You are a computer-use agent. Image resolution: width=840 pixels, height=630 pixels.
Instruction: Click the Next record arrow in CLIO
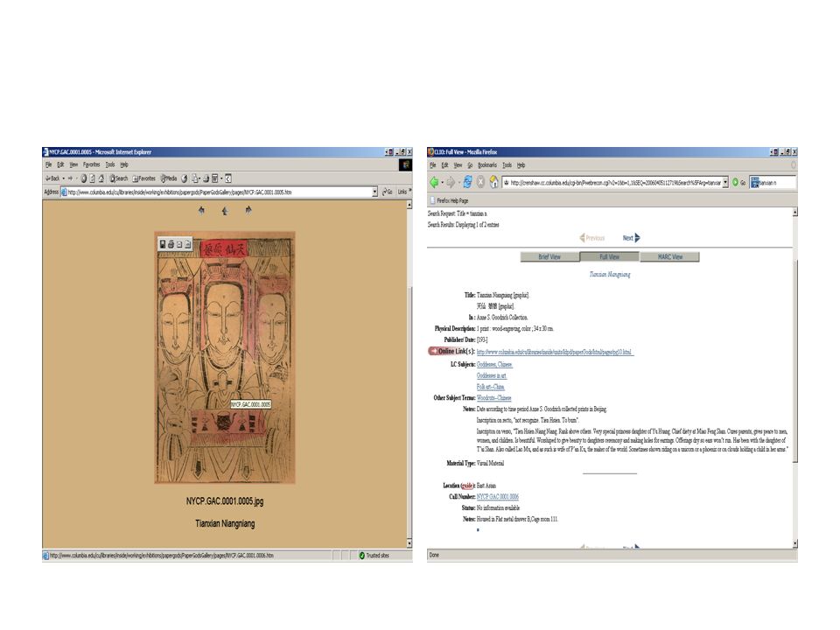click(636, 237)
